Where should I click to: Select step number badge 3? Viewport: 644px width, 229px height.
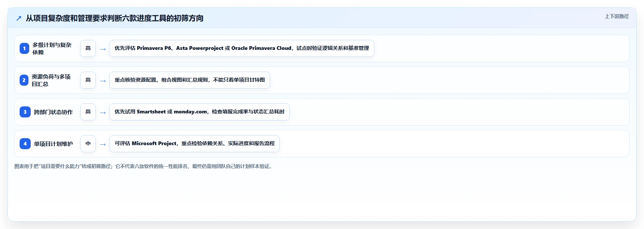[x=25, y=112]
